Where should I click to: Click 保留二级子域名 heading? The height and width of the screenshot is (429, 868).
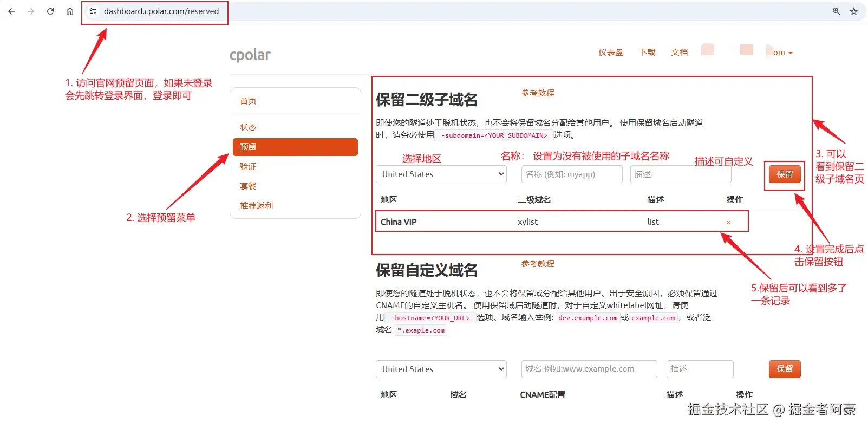(x=427, y=100)
